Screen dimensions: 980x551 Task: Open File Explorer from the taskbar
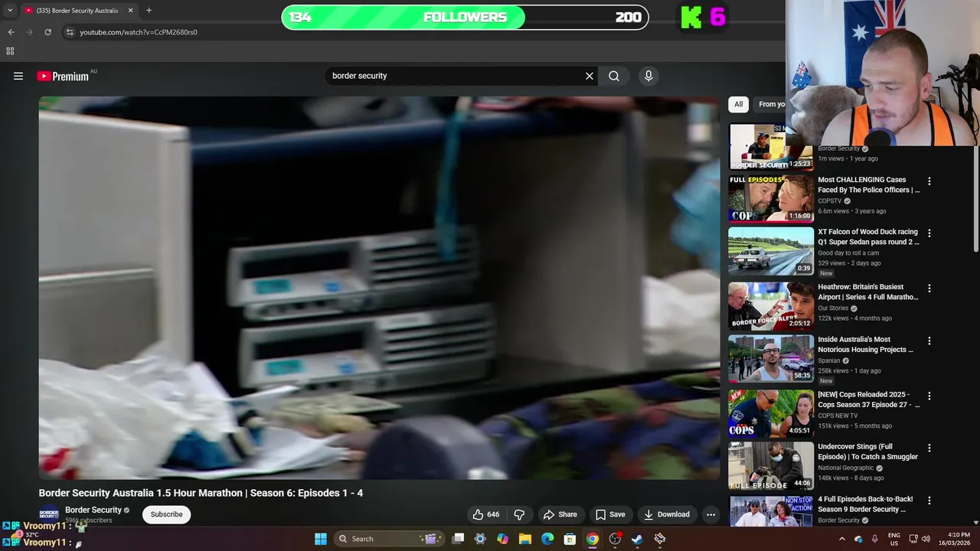click(525, 539)
